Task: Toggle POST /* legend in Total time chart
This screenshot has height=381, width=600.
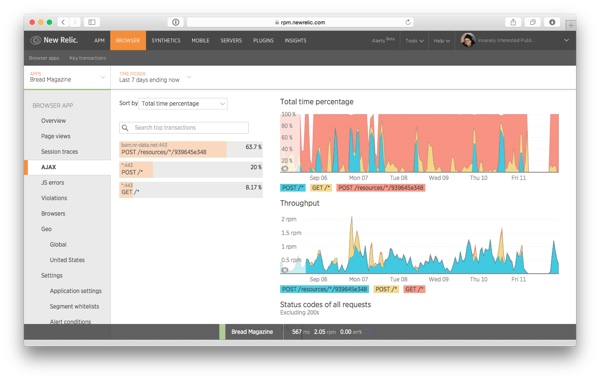Action: 293,188
